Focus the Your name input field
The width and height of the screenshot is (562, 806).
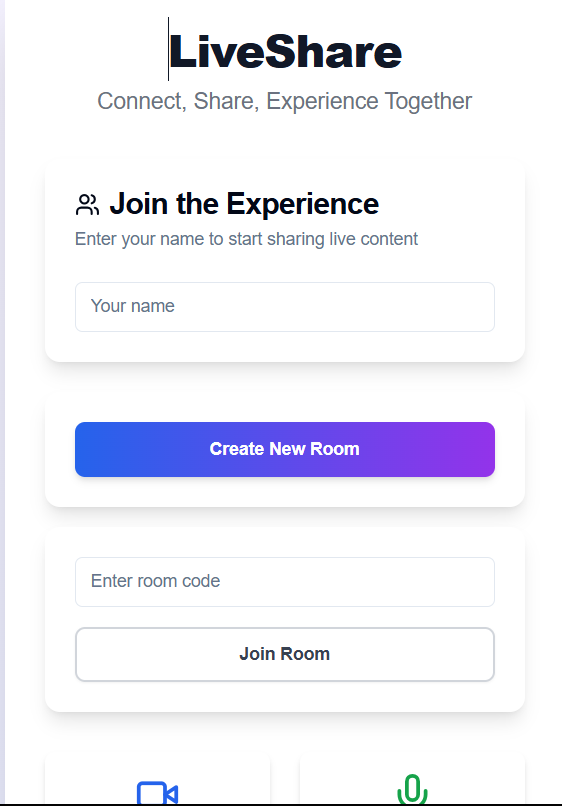point(285,307)
